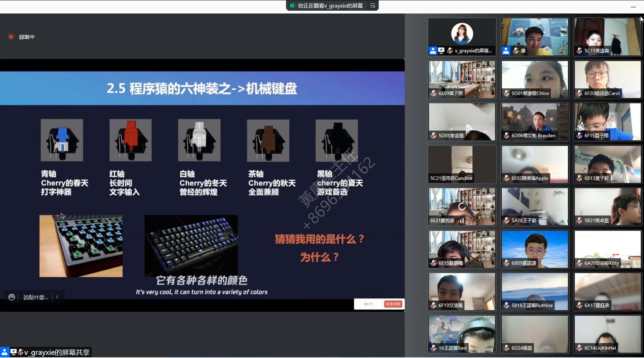The height and width of the screenshot is (358, 644).
Task: Click muted mic icon of 5D01蔡瀞萱Chloe
Action: point(506,93)
